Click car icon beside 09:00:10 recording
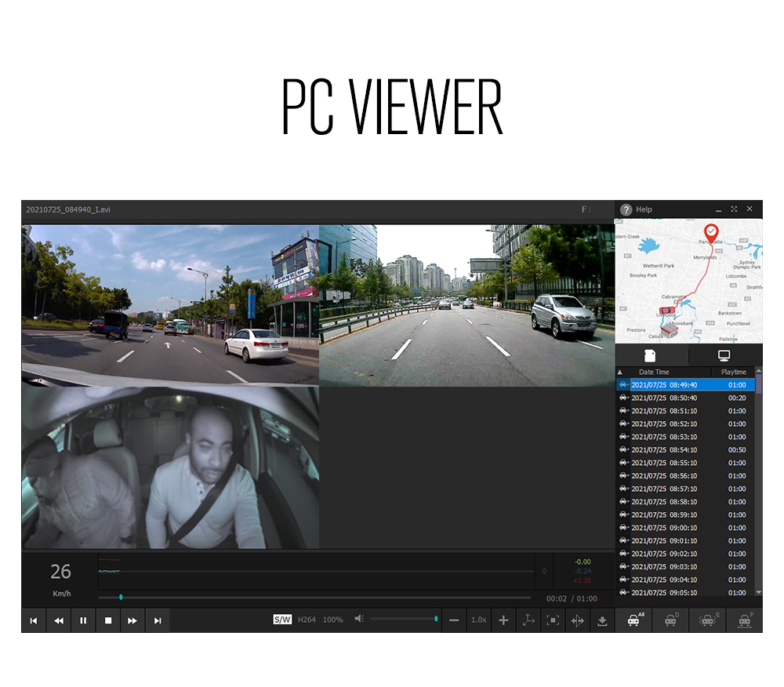The image size is (784, 687). click(x=623, y=528)
